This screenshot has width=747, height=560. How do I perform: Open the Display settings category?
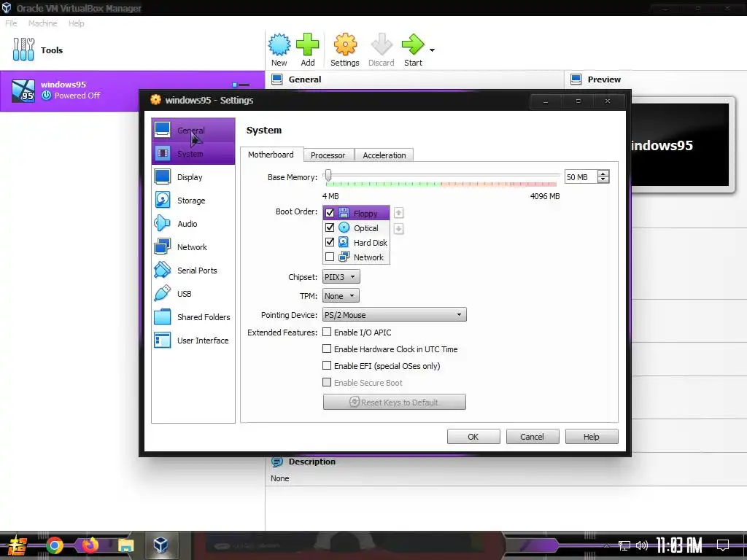pos(193,176)
